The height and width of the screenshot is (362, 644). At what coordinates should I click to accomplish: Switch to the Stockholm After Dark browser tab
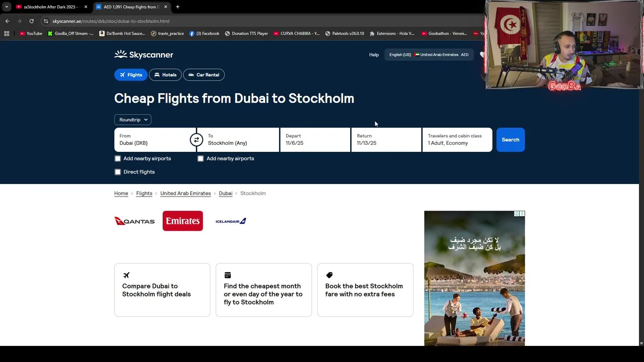coord(51,7)
